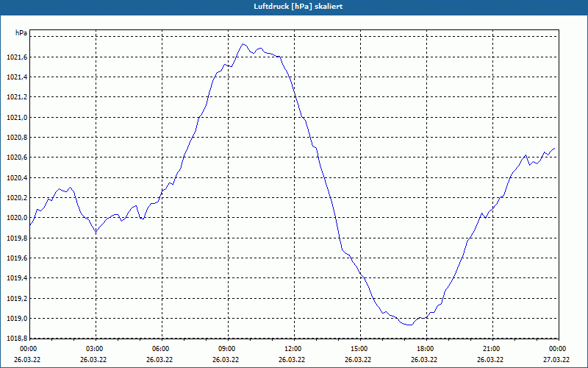This screenshot has height=368, width=588.
Task: Select the 1020,8 pressure axis label
Action: [17, 138]
